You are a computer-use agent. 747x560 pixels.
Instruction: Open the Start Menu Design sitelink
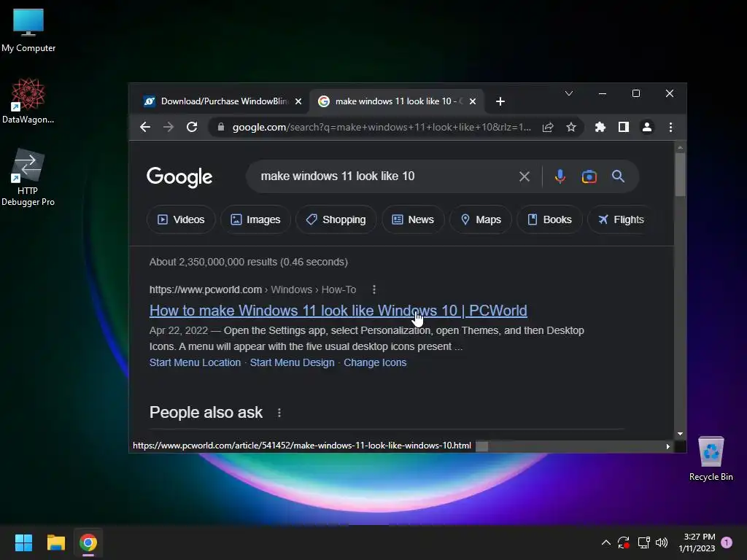[x=292, y=362]
